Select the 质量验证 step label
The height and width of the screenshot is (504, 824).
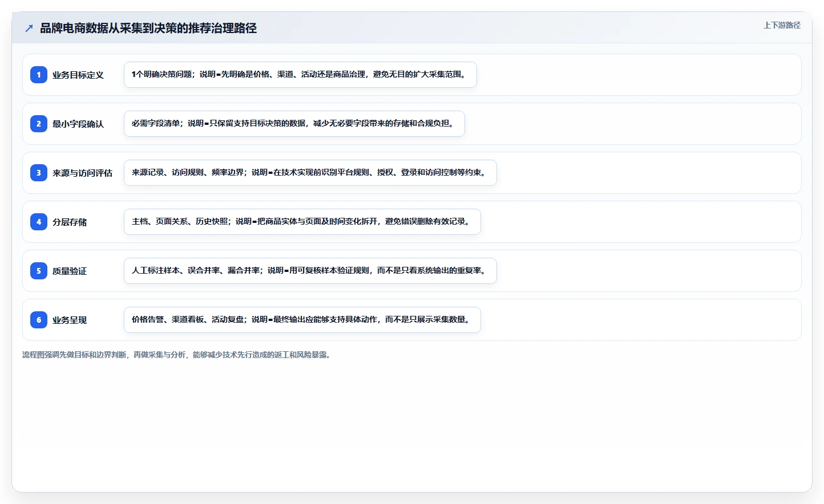(x=70, y=271)
